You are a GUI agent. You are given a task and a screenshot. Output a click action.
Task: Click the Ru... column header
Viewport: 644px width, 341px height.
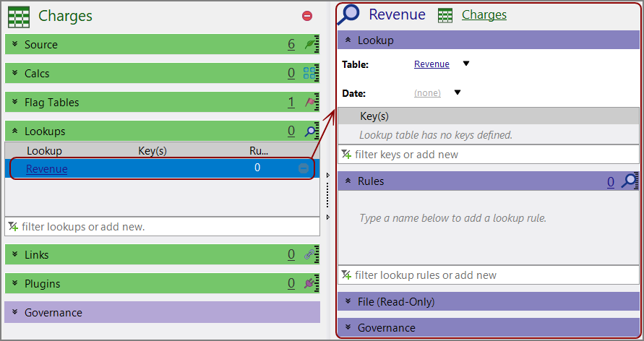click(x=259, y=151)
